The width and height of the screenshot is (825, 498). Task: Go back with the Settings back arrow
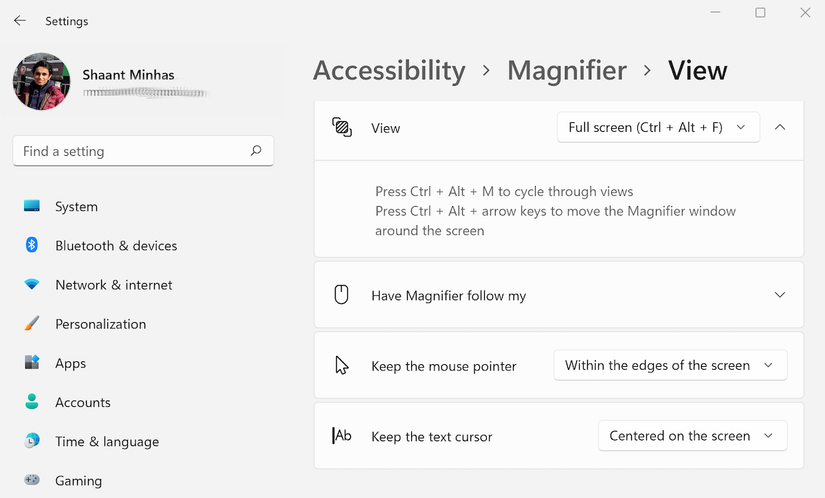click(20, 21)
